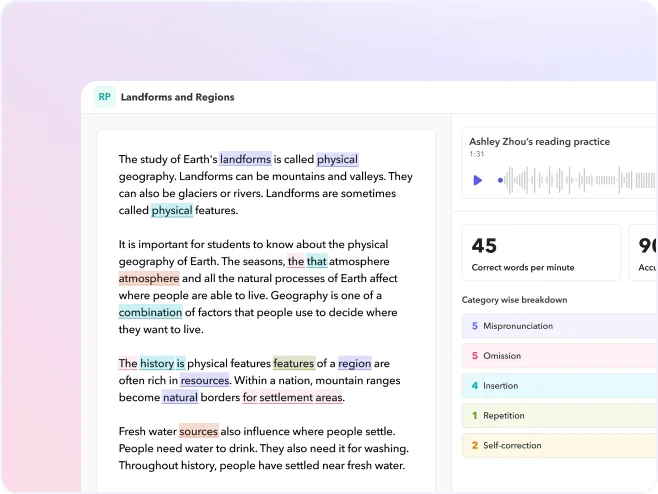Select the Mispronunciation category row
The image size is (658, 494).
coord(558,326)
